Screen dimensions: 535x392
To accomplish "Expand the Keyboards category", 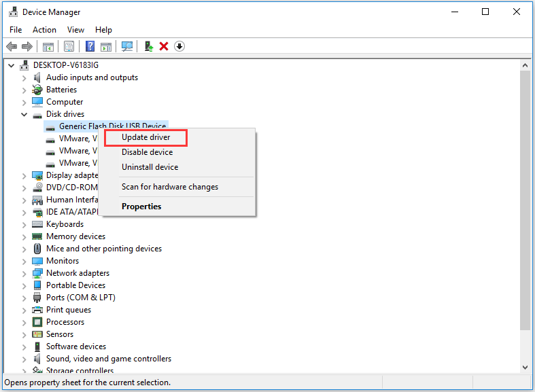I will pos(24,224).
